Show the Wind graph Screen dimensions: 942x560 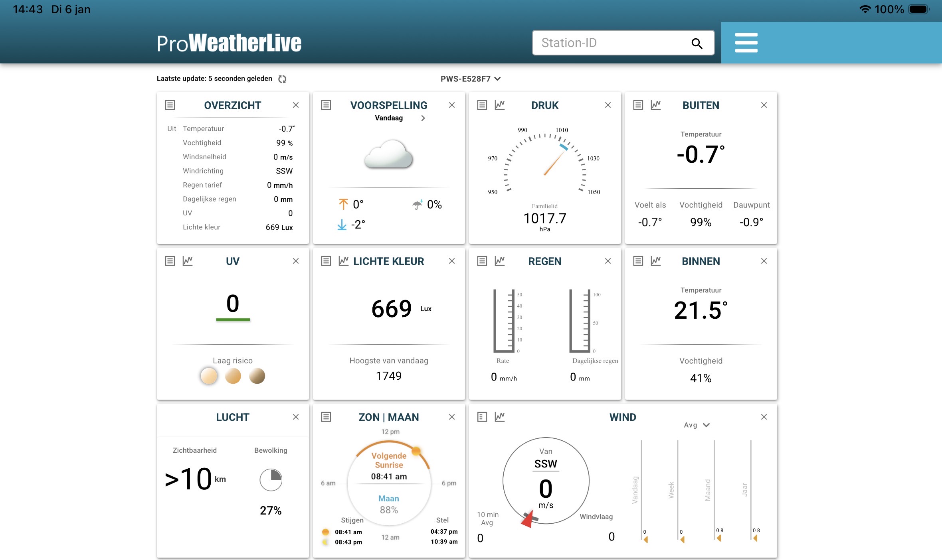coord(500,417)
